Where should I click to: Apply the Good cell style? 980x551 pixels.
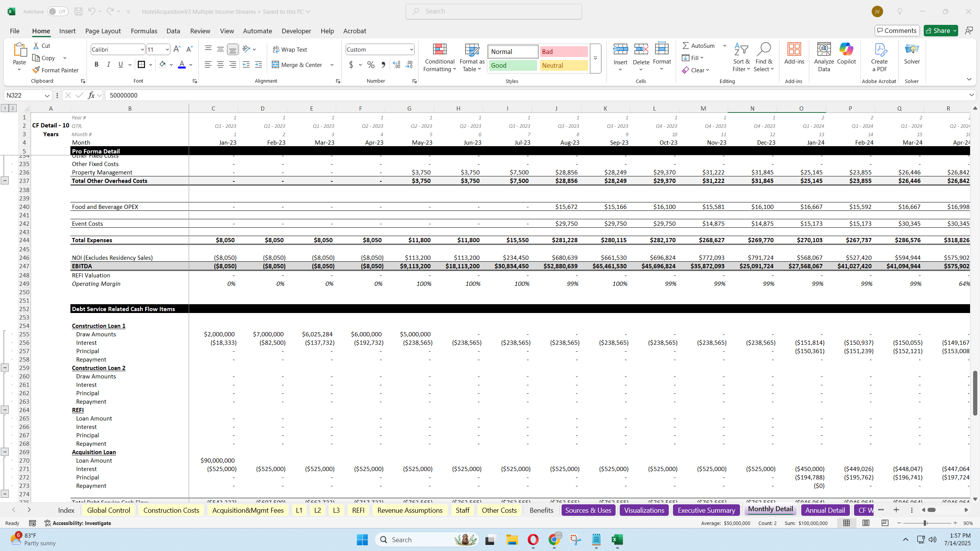(512, 65)
